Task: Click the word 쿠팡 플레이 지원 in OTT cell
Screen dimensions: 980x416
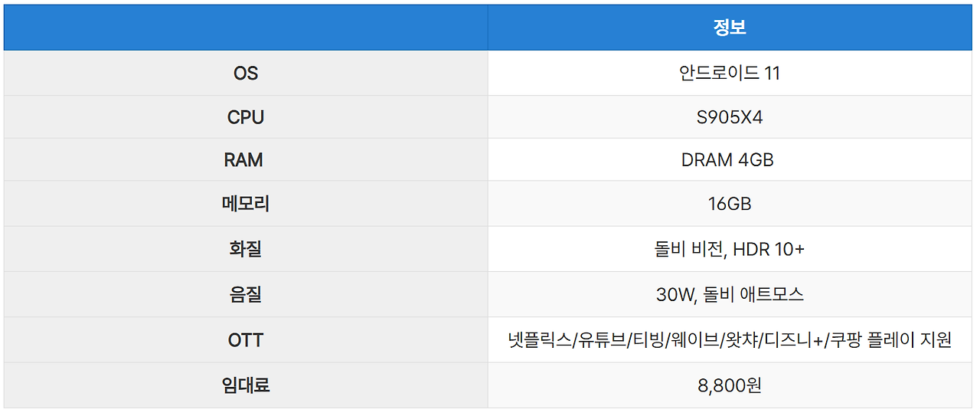Action: tap(891, 339)
